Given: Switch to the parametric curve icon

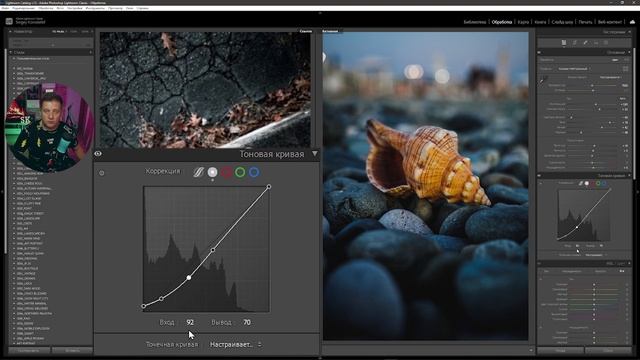Looking at the screenshot, I should (x=198, y=172).
